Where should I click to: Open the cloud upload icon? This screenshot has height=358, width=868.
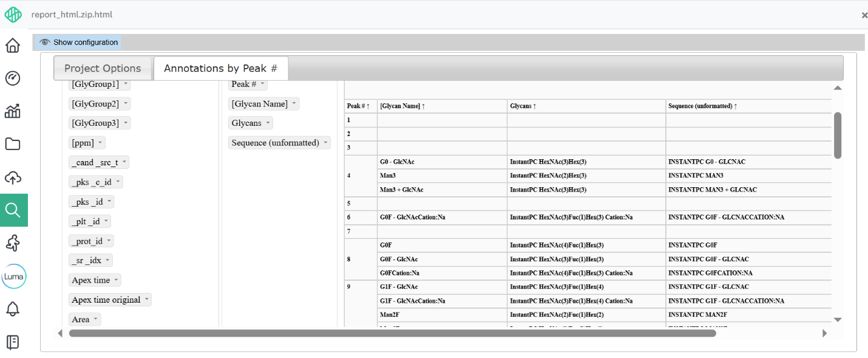tap(13, 177)
